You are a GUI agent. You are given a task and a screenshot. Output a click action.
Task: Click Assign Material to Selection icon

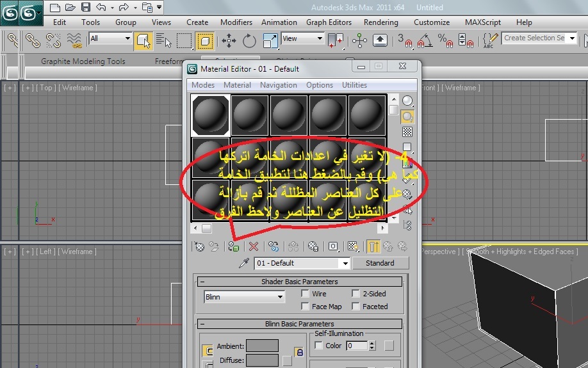(234, 246)
